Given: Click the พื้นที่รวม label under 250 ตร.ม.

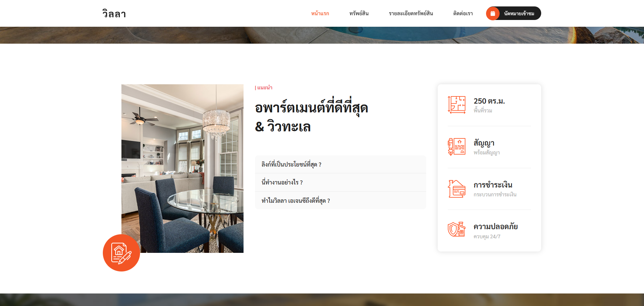Looking at the screenshot, I should (483, 110).
